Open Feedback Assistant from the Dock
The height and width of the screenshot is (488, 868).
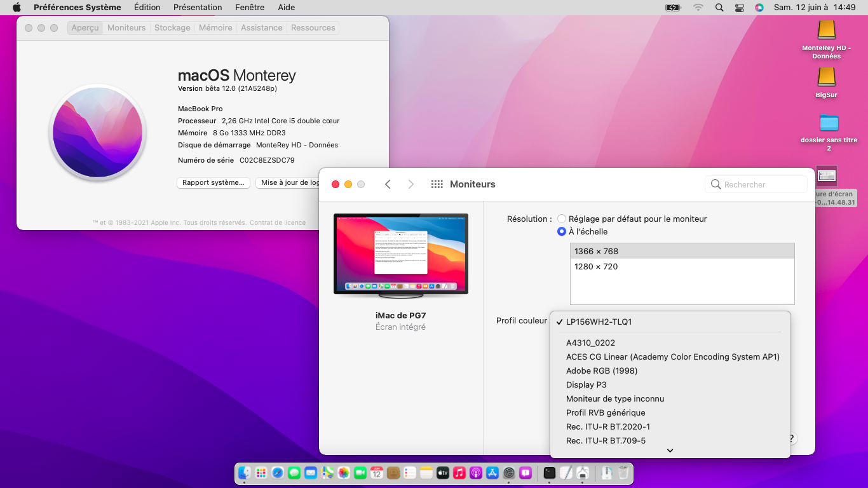point(526,473)
